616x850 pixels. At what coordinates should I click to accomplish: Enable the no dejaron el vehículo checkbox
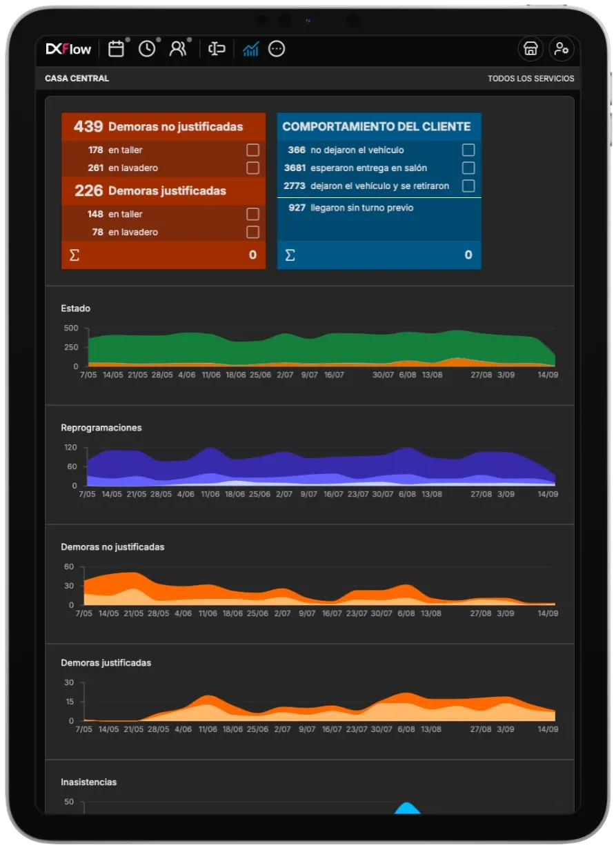(468, 150)
